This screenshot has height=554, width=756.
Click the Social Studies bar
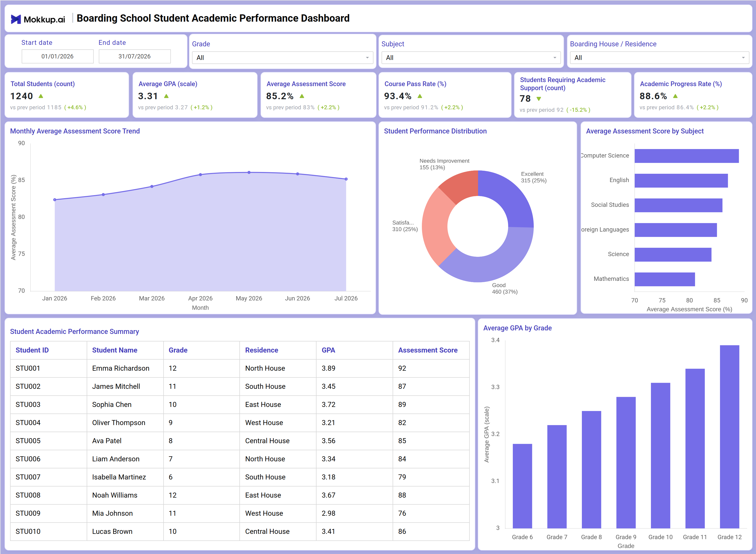pos(678,205)
